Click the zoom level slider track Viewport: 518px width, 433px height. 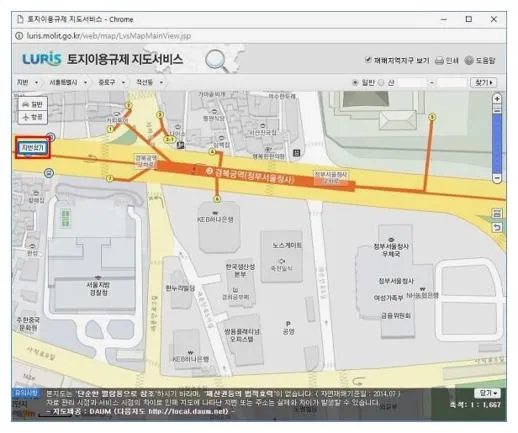pos(497,143)
